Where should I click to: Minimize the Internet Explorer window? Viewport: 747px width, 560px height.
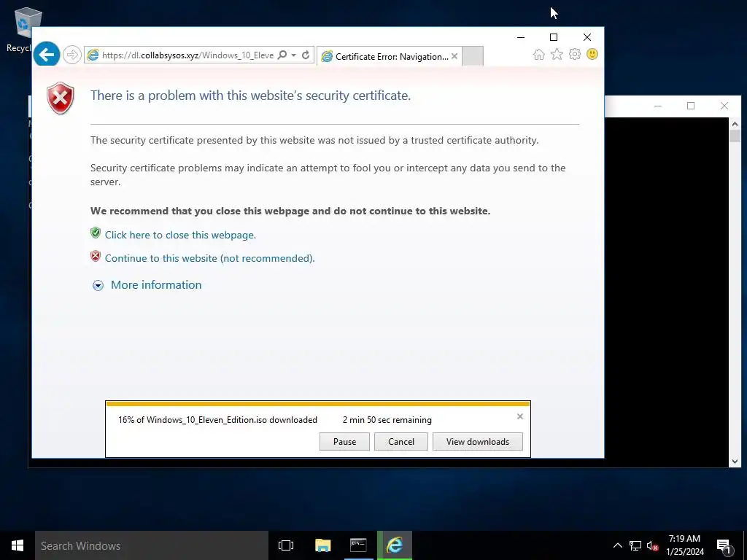(x=521, y=37)
